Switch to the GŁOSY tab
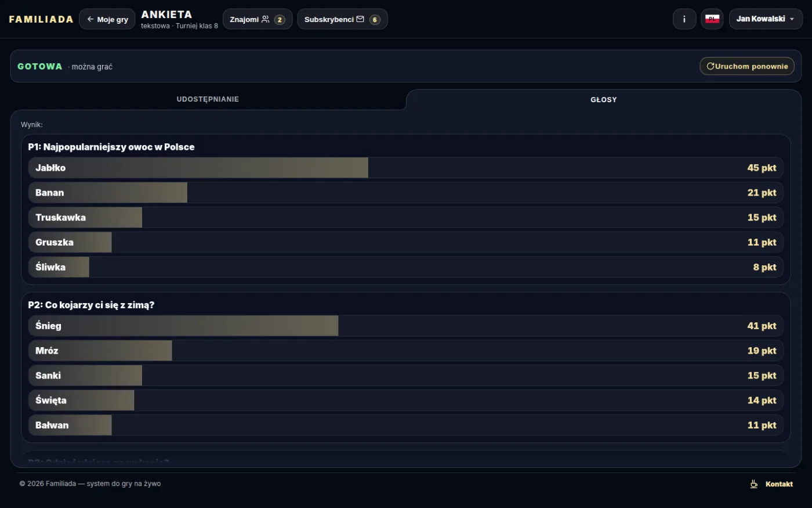Viewport: 812px width, 508px height. (x=604, y=100)
